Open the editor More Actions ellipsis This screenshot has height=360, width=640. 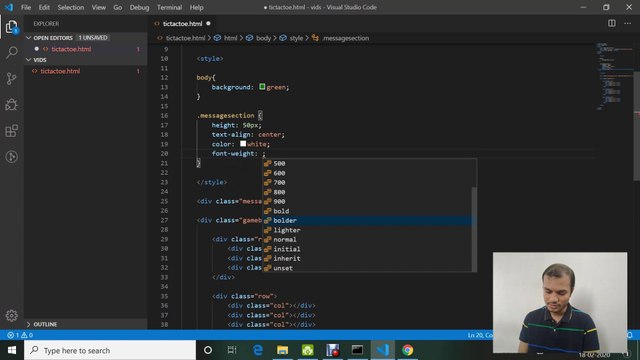tap(627, 23)
